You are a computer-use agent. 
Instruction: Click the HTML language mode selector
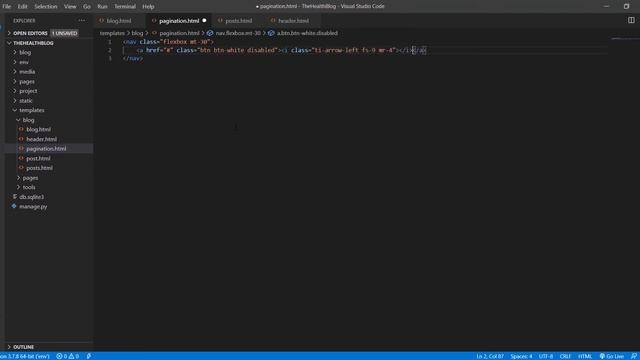(585, 356)
